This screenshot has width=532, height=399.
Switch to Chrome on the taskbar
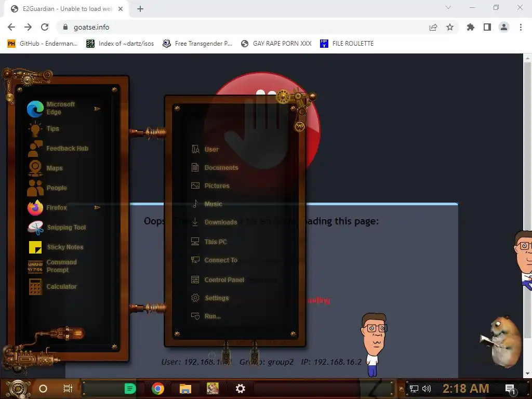(x=158, y=389)
